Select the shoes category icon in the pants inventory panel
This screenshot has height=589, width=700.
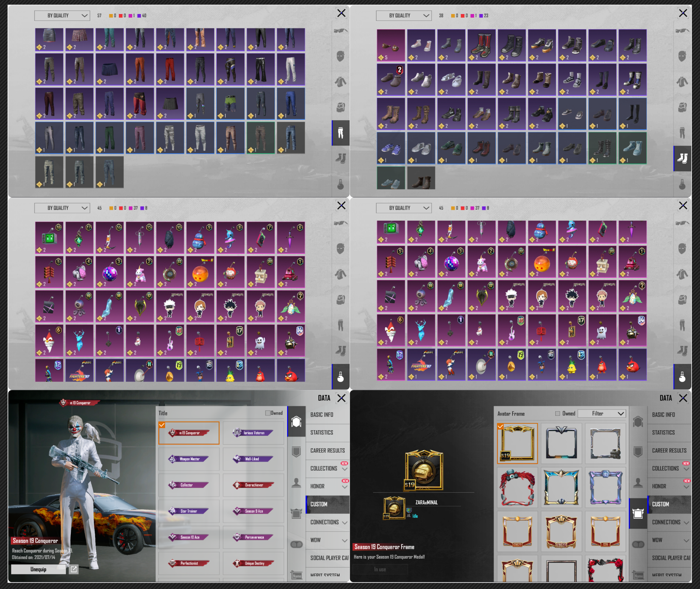[341, 158]
